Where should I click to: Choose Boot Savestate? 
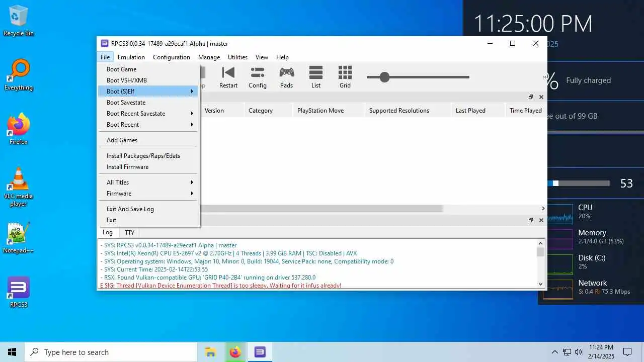click(x=148, y=103)
